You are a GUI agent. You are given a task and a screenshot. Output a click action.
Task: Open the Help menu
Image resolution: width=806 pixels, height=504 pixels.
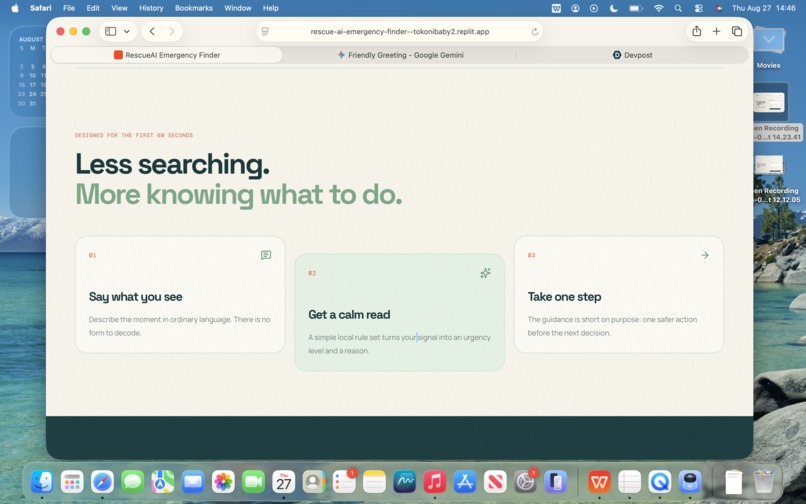pos(270,8)
